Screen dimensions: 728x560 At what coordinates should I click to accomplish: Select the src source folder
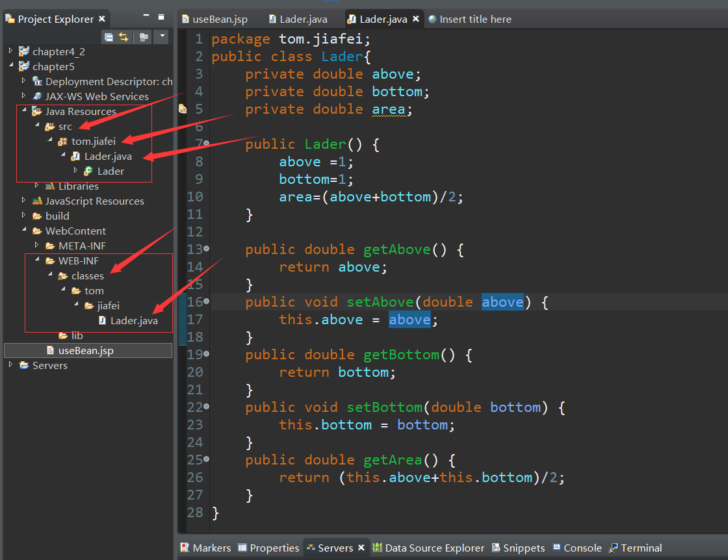[x=65, y=127]
